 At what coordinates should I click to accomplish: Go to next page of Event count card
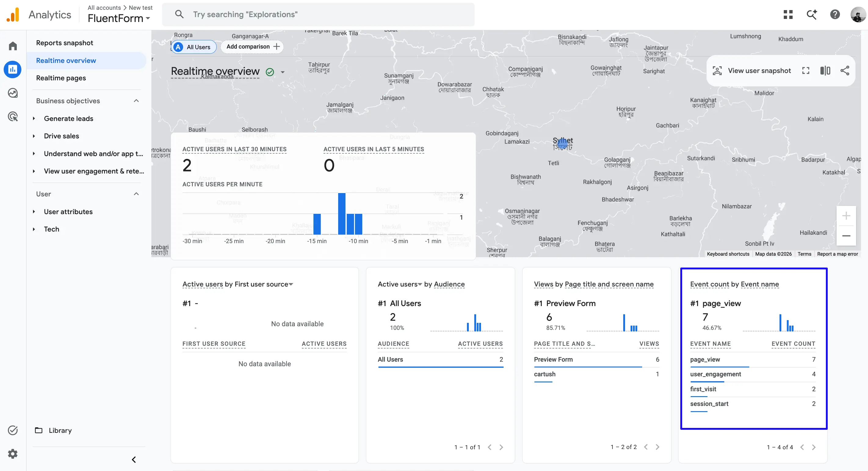(x=814, y=447)
